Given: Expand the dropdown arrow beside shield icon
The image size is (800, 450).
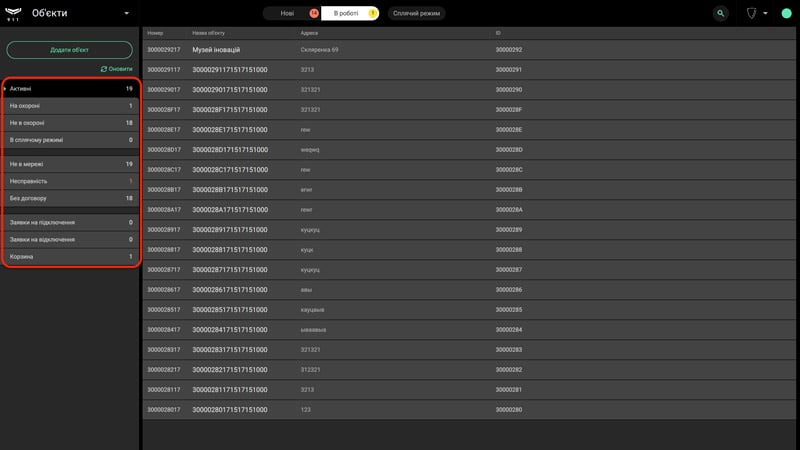Looking at the screenshot, I should [765, 13].
